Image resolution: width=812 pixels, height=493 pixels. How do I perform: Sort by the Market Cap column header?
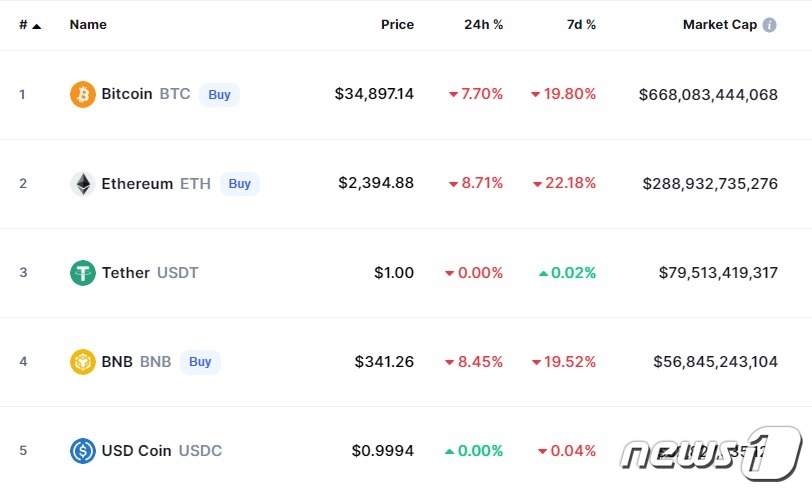coord(719,24)
